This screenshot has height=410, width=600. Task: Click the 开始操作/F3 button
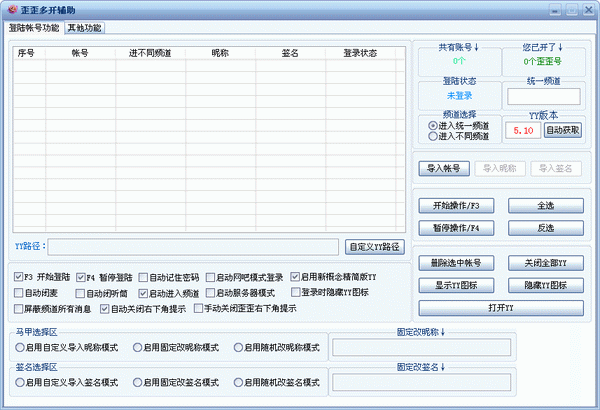point(456,206)
